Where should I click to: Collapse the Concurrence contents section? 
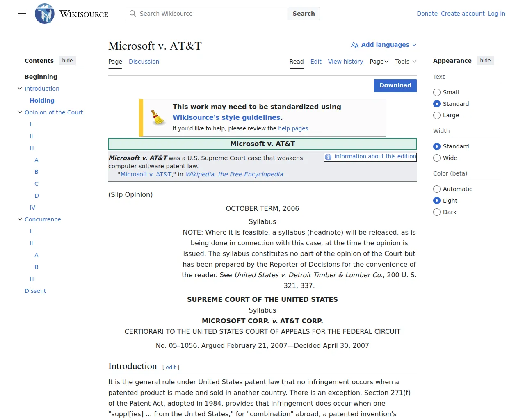click(x=20, y=219)
